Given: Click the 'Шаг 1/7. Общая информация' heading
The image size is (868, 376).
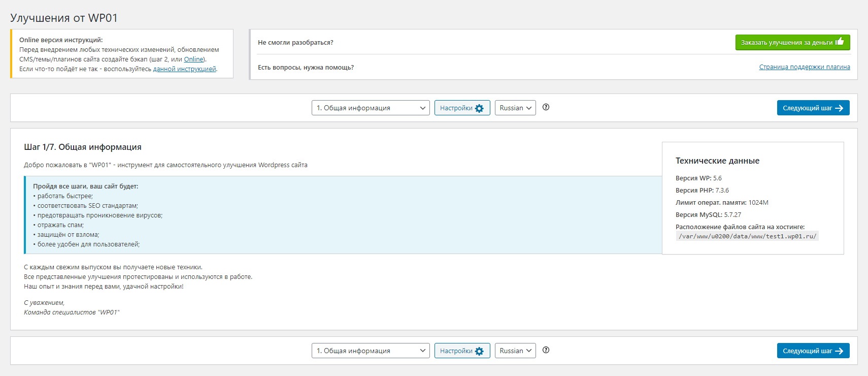Looking at the screenshot, I should 83,147.
